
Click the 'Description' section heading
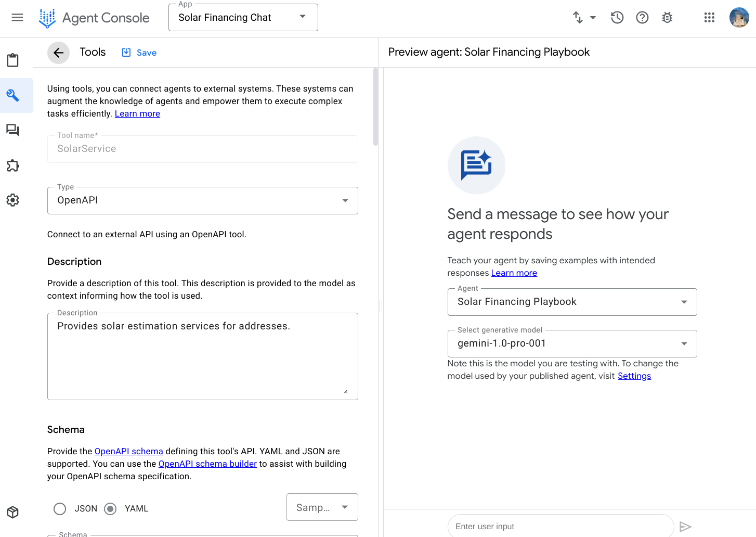pos(74,261)
